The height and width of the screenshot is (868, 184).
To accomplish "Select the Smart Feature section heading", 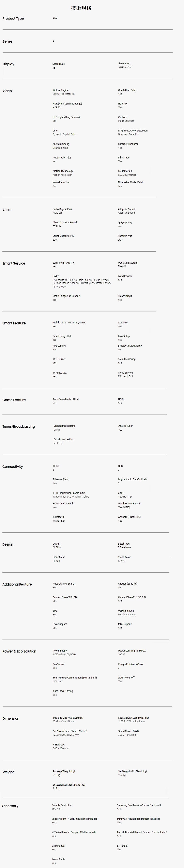I will [14, 323].
